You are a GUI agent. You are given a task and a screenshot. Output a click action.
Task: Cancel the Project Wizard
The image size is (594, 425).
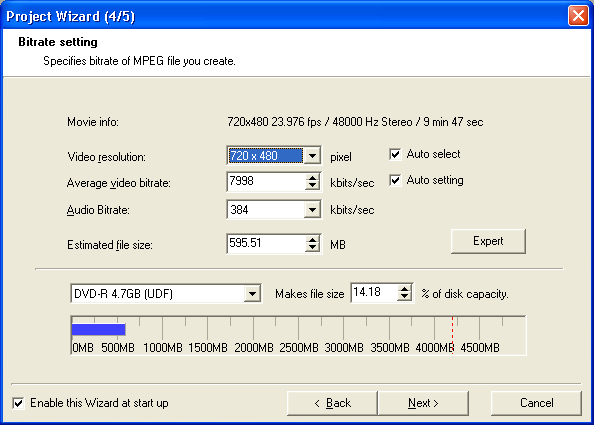pyautogui.click(x=536, y=403)
